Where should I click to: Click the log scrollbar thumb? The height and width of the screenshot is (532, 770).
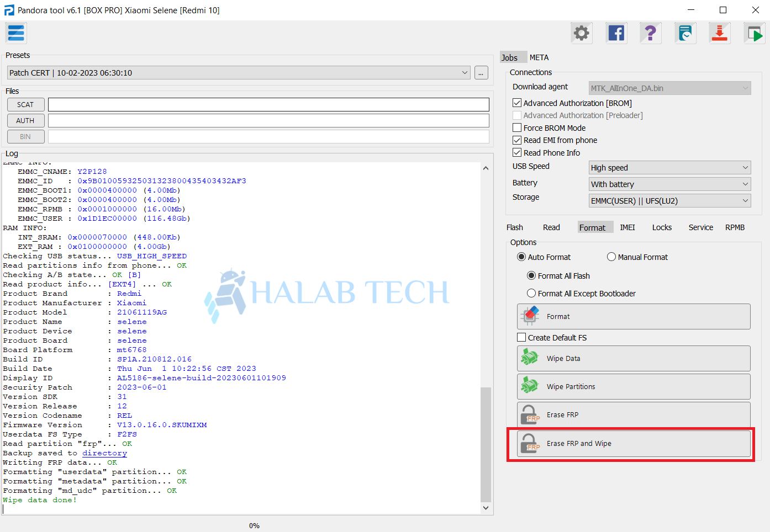coord(486,444)
